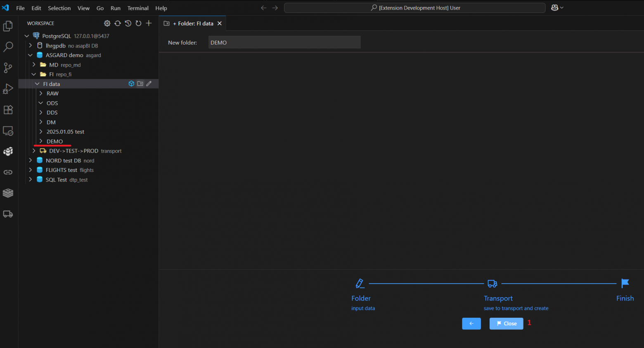This screenshot has width=644, height=348.
Task: Open the stacked layers activity bar icon
Action: click(x=8, y=193)
